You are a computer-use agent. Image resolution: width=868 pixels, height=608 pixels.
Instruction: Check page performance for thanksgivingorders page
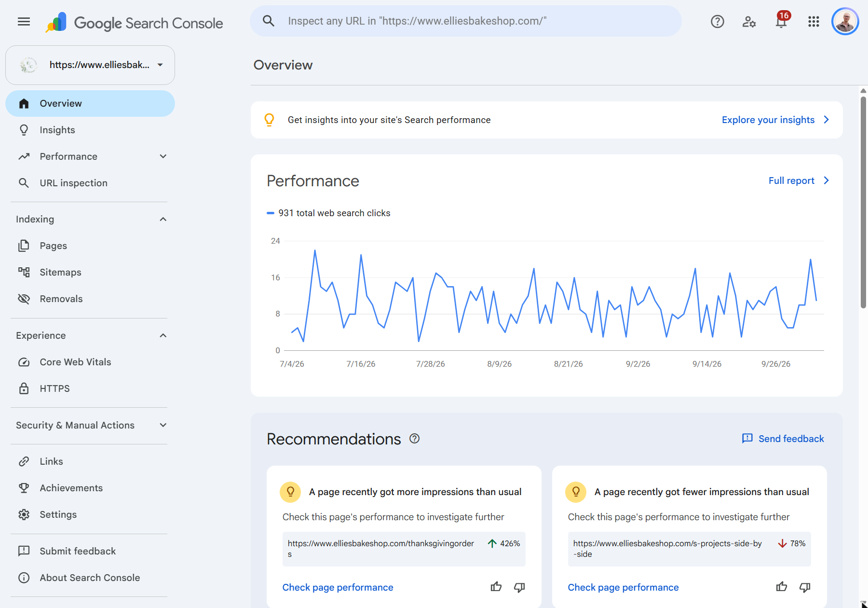click(338, 587)
